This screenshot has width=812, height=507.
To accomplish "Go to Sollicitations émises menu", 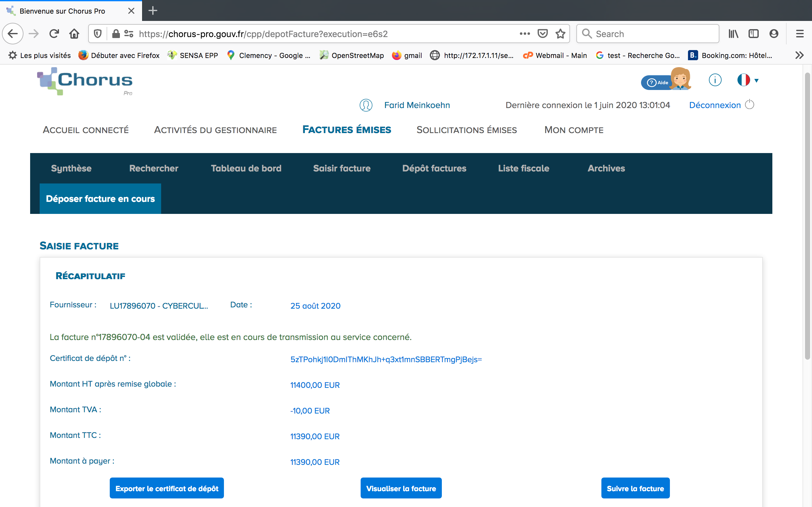I will coord(466,130).
